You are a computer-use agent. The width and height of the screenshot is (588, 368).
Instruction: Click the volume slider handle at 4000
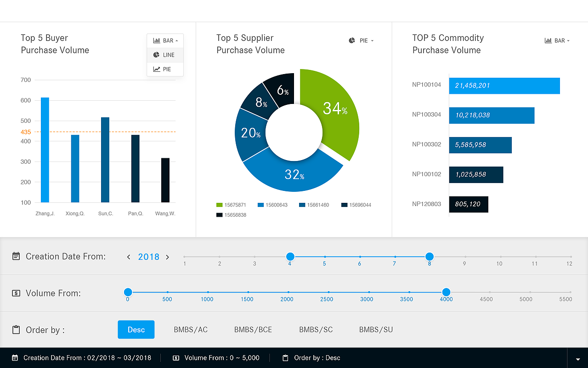pos(446,292)
